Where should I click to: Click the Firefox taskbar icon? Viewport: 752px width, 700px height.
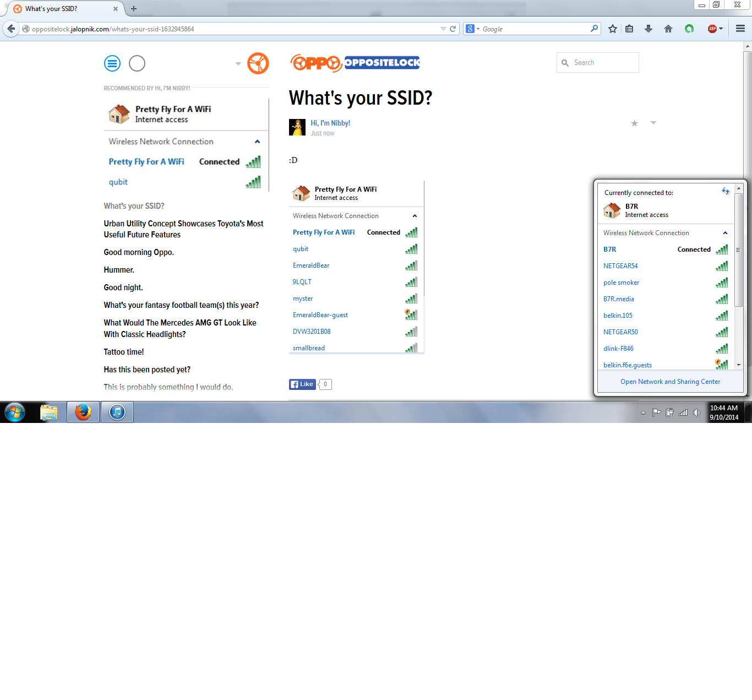[83, 412]
